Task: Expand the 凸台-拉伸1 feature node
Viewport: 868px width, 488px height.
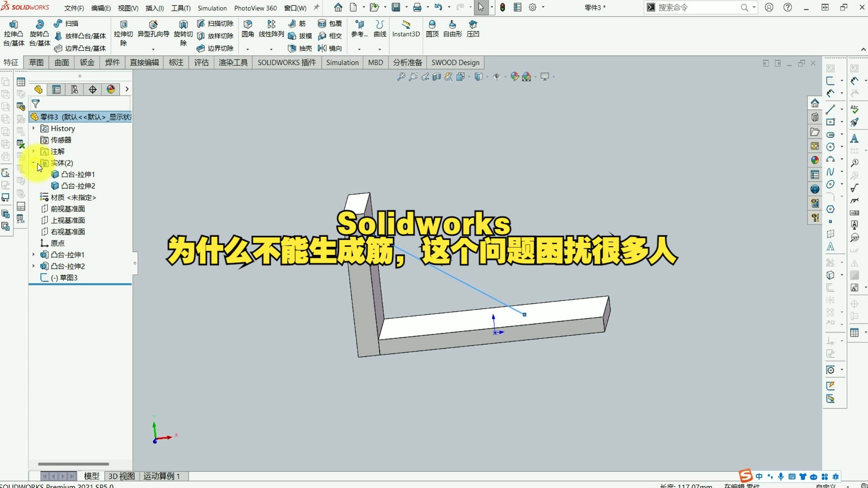Action: (33, 254)
